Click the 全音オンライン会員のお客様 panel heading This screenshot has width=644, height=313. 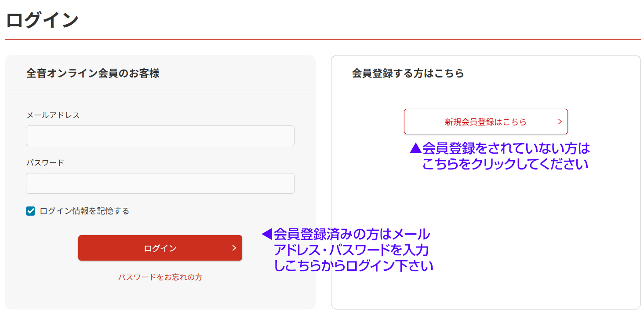click(93, 74)
